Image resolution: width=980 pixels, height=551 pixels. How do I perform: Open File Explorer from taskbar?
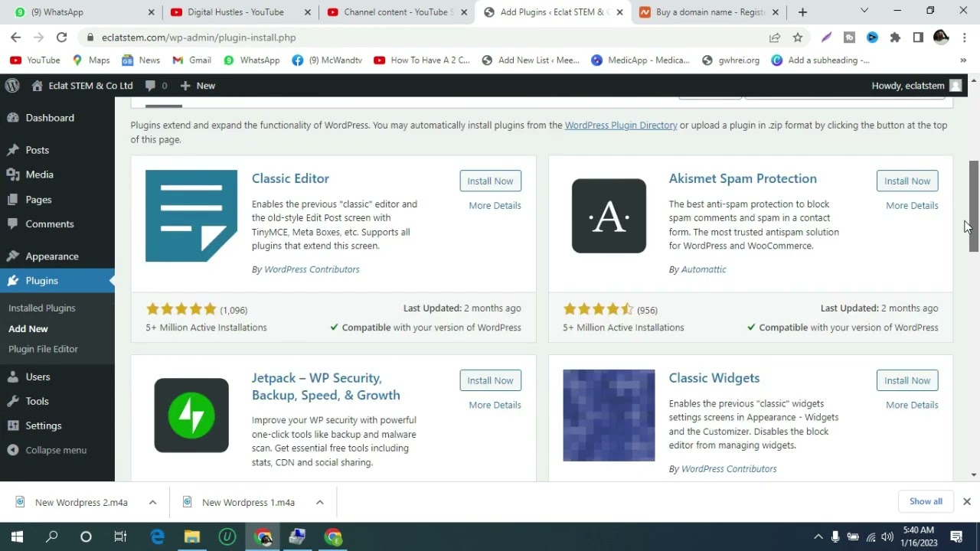coord(192,537)
